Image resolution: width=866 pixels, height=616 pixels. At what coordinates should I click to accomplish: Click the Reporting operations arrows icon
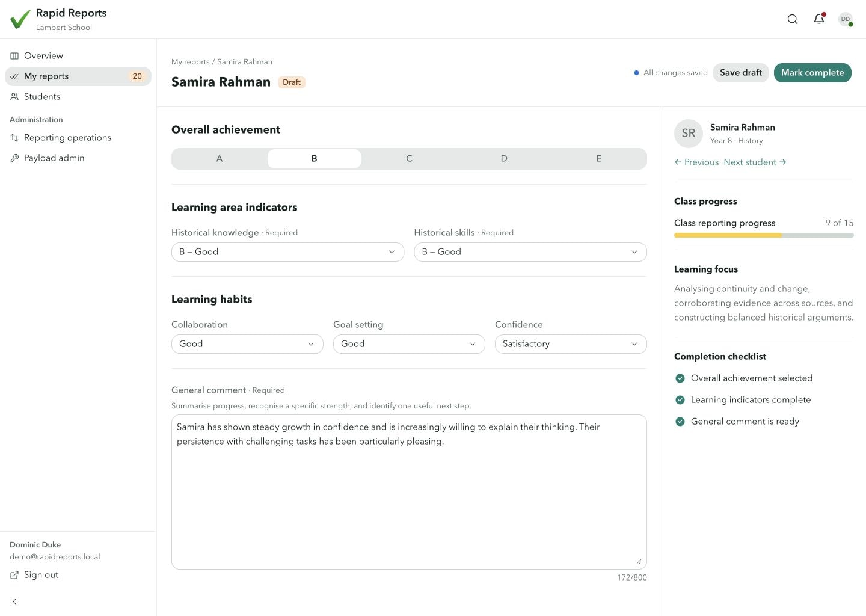point(14,138)
